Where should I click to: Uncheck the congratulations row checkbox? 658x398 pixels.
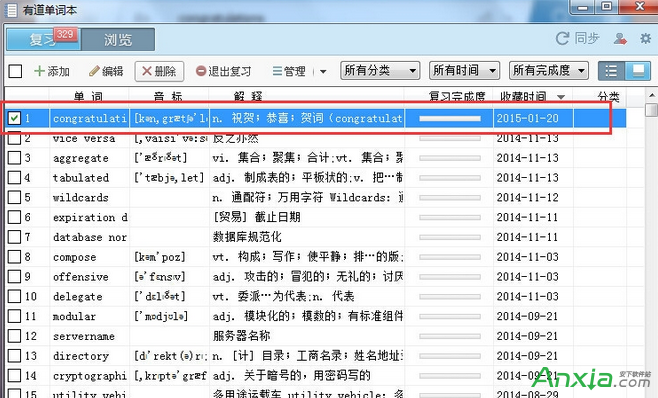(x=14, y=118)
